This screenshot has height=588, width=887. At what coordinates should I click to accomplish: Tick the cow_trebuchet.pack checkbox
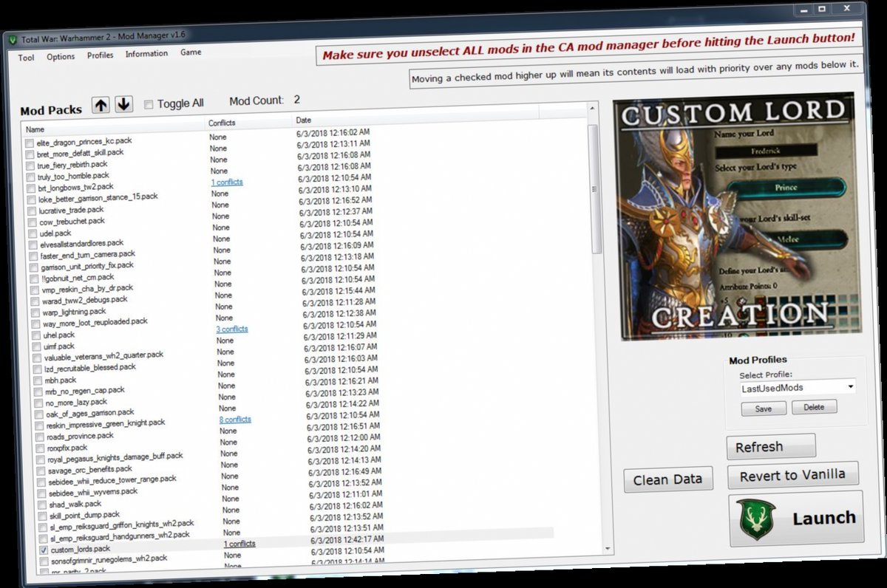pyautogui.click(x=33, y=222)
